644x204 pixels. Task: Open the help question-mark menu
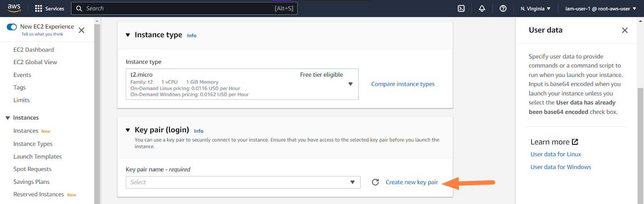coord(503,8)
